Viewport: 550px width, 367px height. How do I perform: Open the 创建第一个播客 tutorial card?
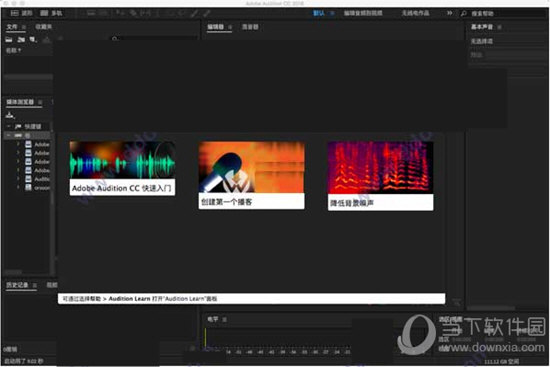[251, 175]
